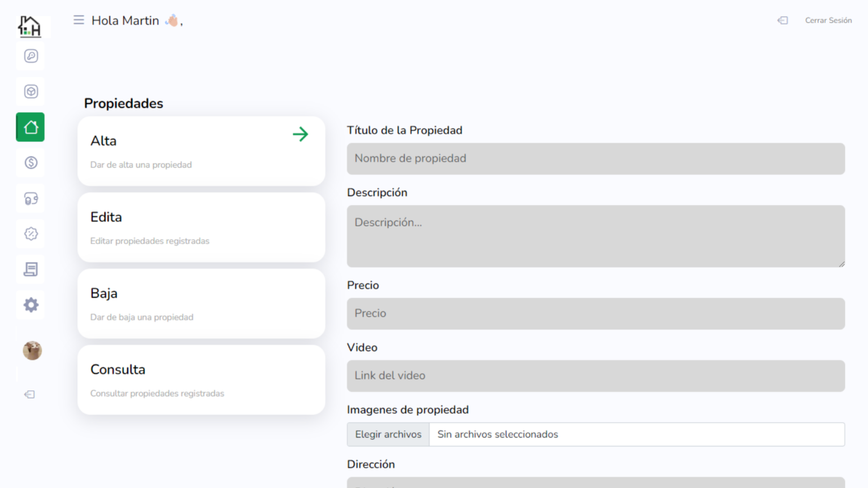The height and width of the screenshot is (488, 868).
Task: Open the discounts badge icon
Action: 31,234
